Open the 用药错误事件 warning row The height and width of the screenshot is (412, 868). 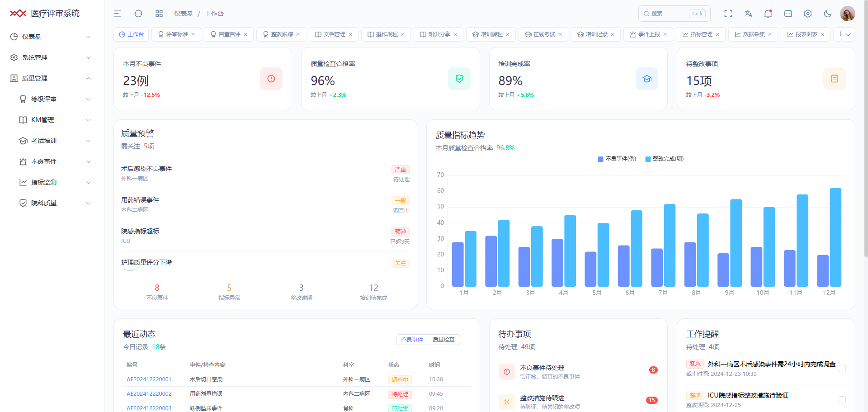tap(265, 205)
